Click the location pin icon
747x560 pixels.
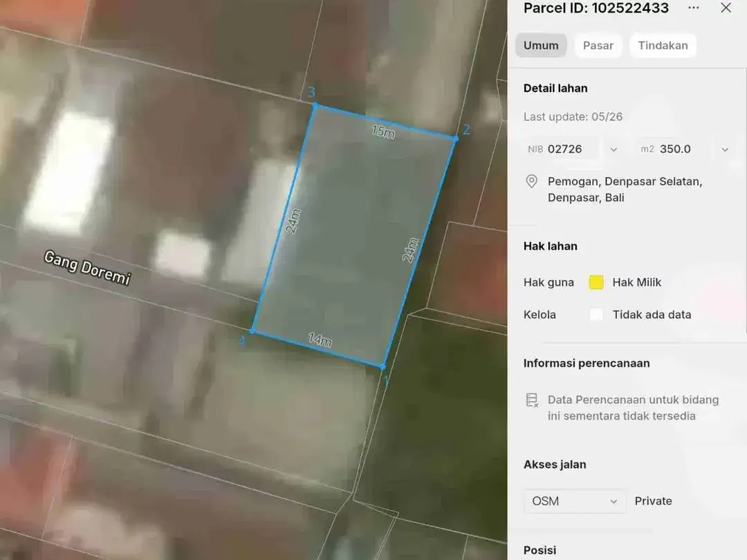click(x=531, y=181)
